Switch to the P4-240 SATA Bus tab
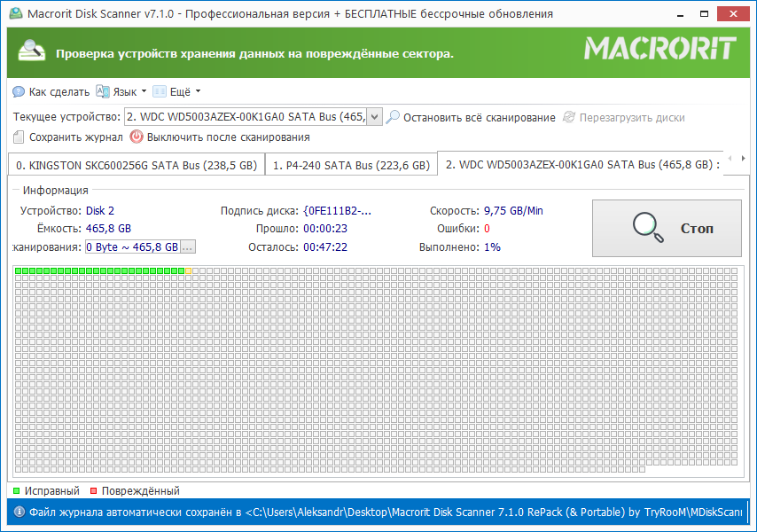Screen dimensions: 757x532 click(x=351, y=165)
